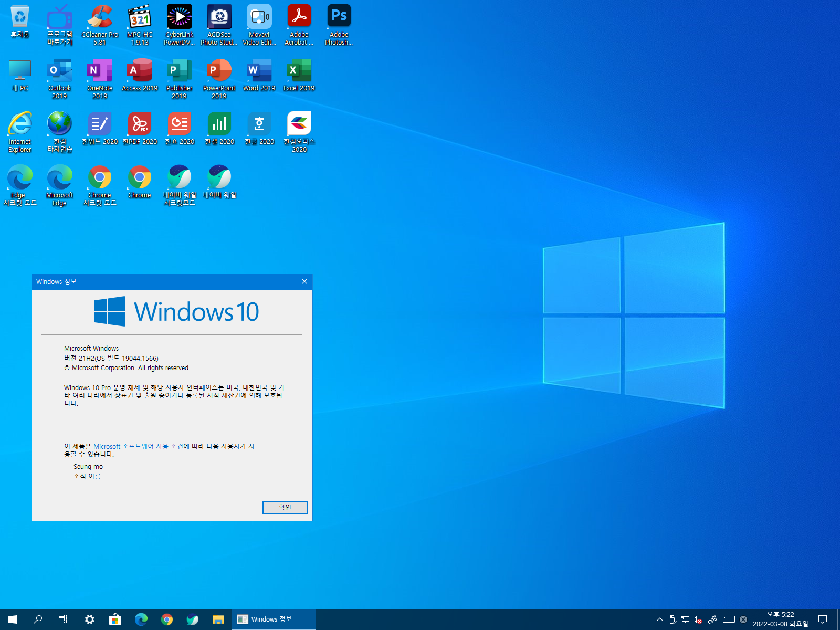Open the Windows Start menu
Image resolution: width=840 pixels, height=630 pixels.
point(13,619)
